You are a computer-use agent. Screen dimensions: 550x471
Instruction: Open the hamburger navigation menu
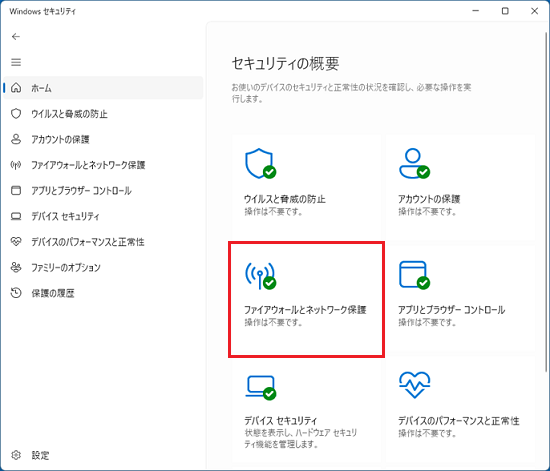16,62
